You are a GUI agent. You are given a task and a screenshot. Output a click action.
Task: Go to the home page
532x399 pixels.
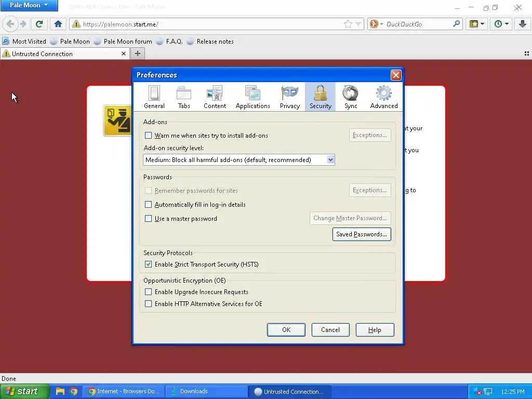tap(58, 24)
